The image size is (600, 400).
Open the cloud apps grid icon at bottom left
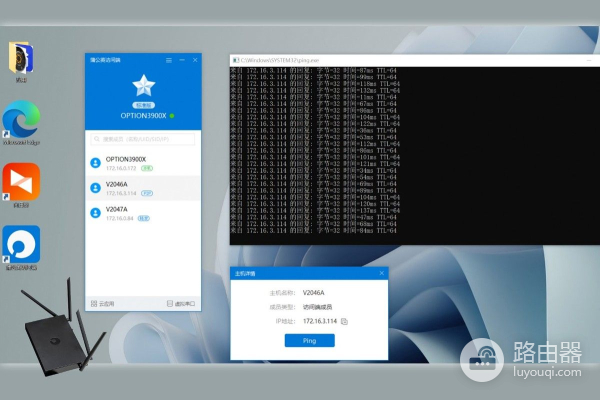94,303
